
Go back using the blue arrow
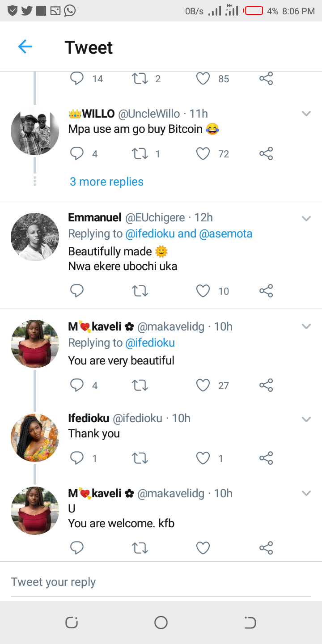(x=25, y=47)
